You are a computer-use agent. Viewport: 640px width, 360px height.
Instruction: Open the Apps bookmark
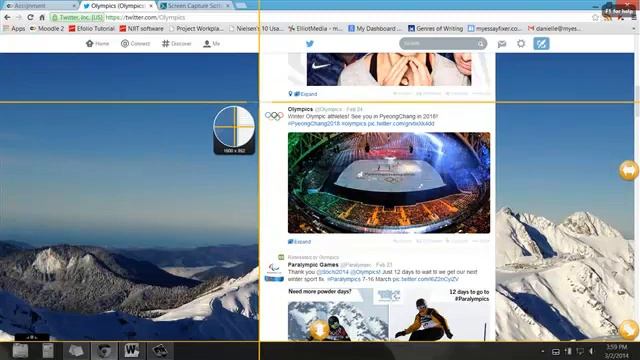coord(14,29)
